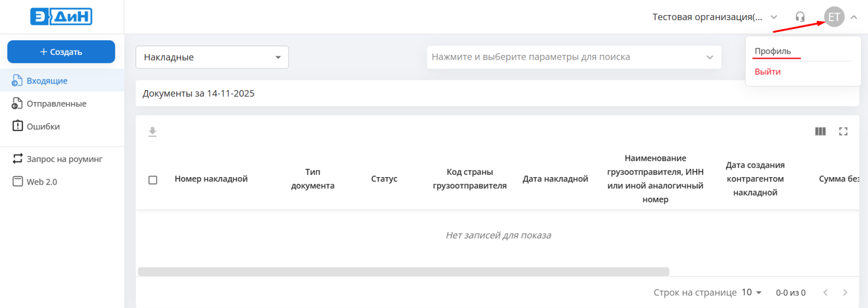The width and height of the screenshot is (868, 308).
Task: Click the EDiN logo
Action: click(61, 17)
